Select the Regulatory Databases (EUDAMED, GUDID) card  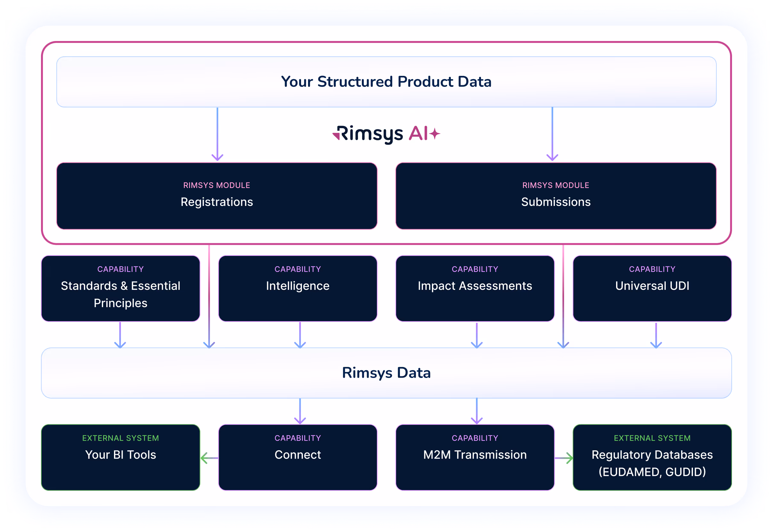[652, 457]
